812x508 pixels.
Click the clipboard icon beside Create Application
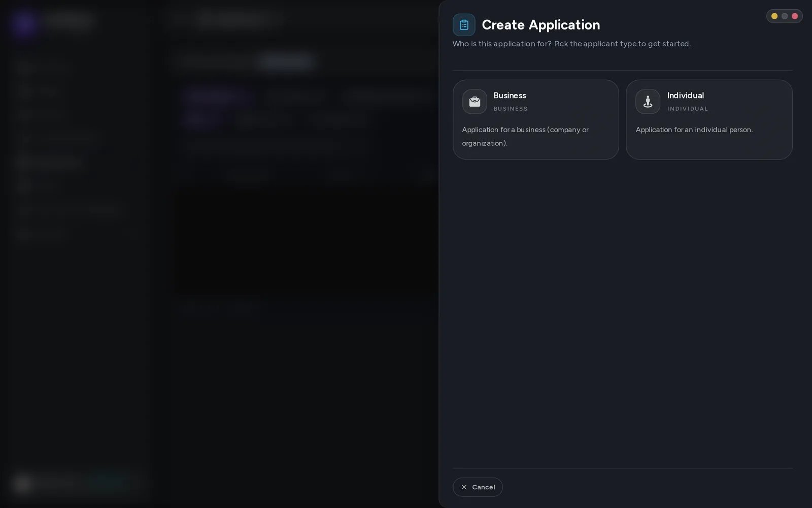point(464,25)
